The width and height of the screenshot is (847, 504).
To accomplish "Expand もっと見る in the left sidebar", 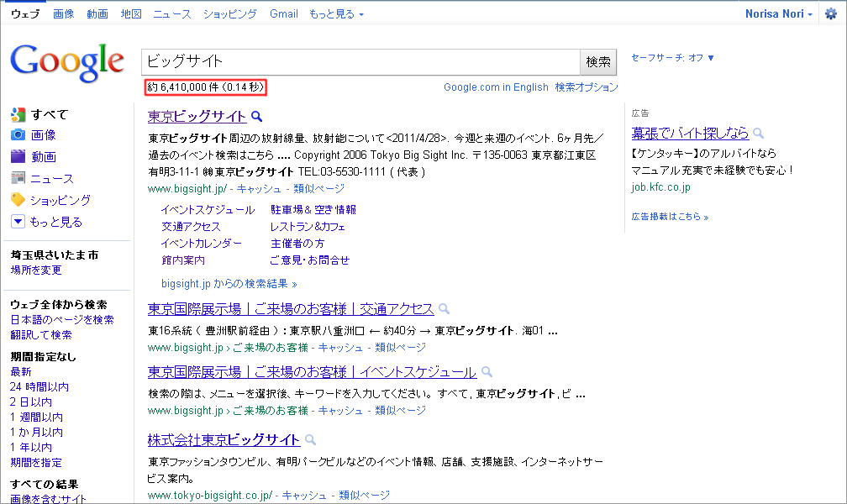I will tap(46, 222).
